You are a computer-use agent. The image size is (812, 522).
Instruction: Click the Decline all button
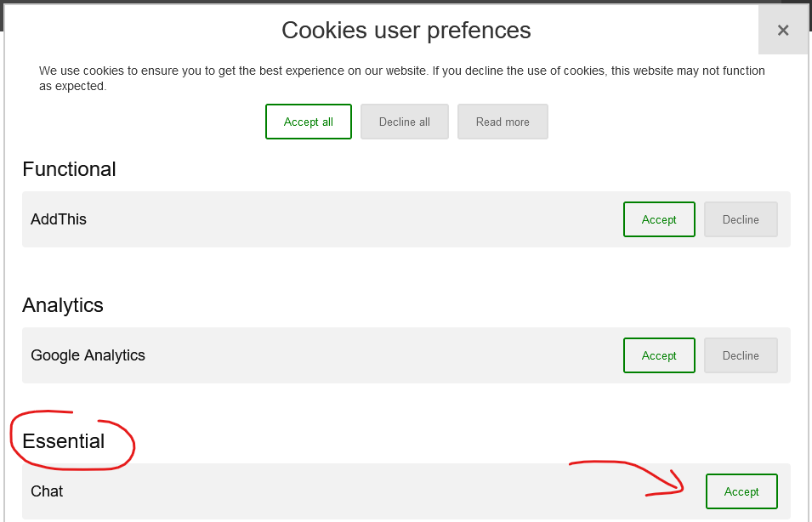click(405, 122)
